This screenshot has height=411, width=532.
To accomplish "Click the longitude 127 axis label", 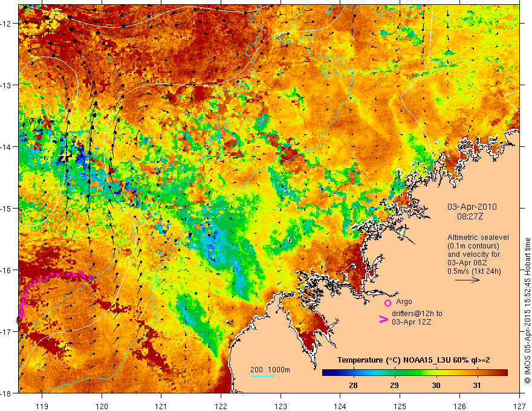I will [519, 406].
